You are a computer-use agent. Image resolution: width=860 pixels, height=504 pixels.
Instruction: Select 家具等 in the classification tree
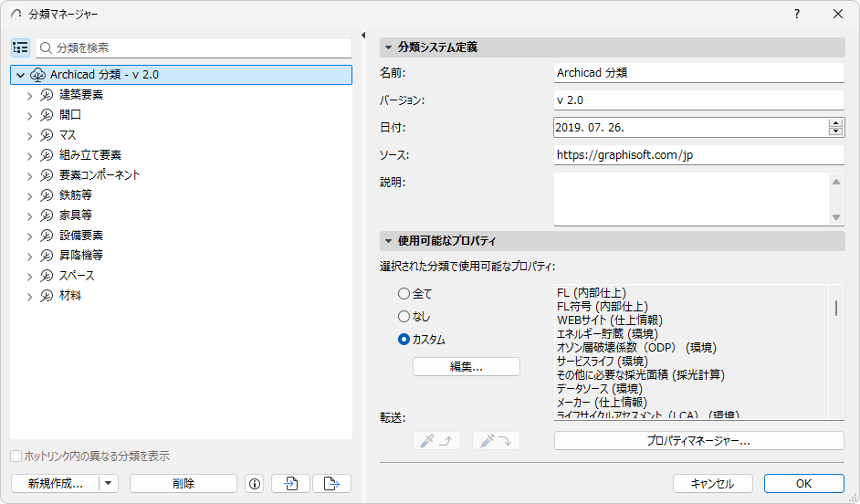pos(76,215)
